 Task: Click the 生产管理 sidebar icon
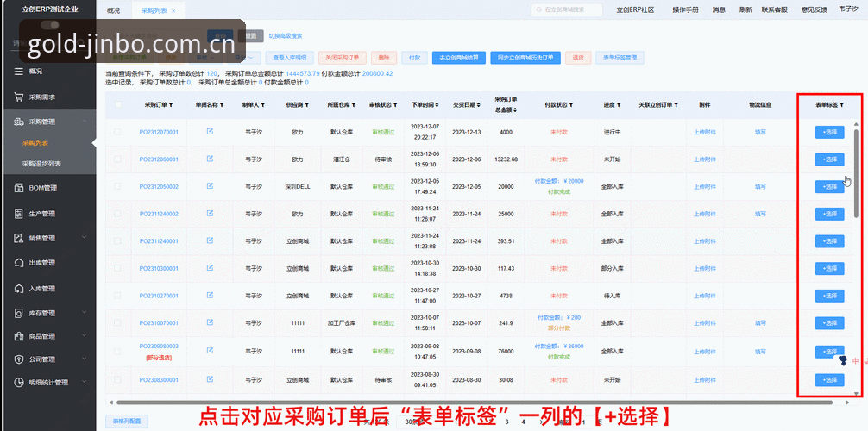(x=18, y=214)
